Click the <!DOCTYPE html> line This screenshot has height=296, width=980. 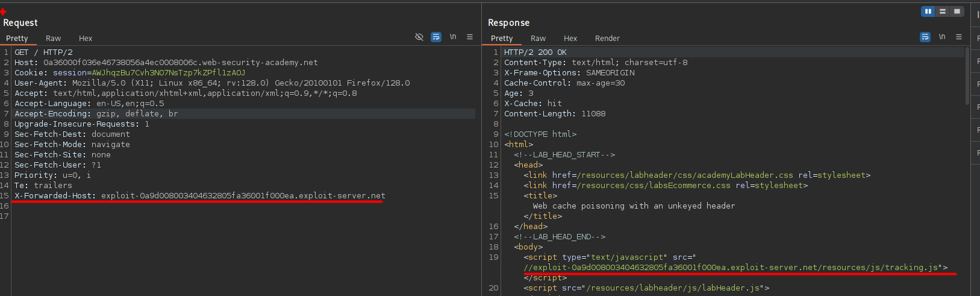[540, 134]
